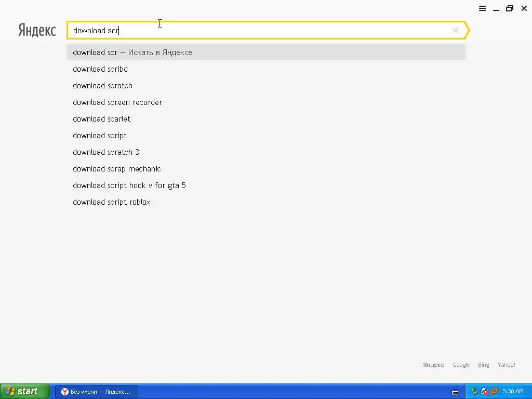The height and width of the screenshot is (399, 532).
Task: Switch search engine to Яндекс
Action: click(x=433, y=365)
